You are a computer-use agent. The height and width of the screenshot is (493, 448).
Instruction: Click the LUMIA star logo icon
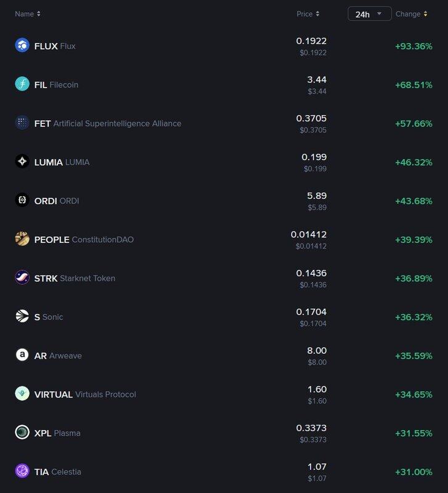point(22,162)
